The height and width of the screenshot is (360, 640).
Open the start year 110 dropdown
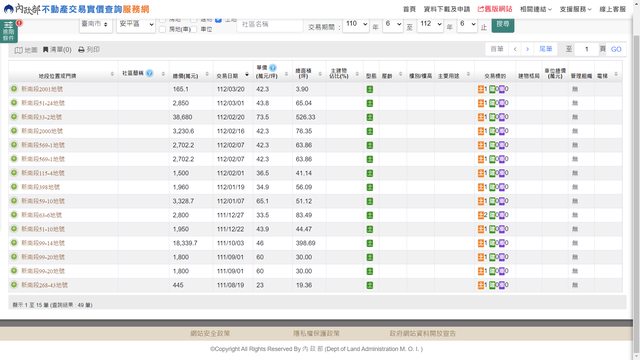(x=356, y=24)
